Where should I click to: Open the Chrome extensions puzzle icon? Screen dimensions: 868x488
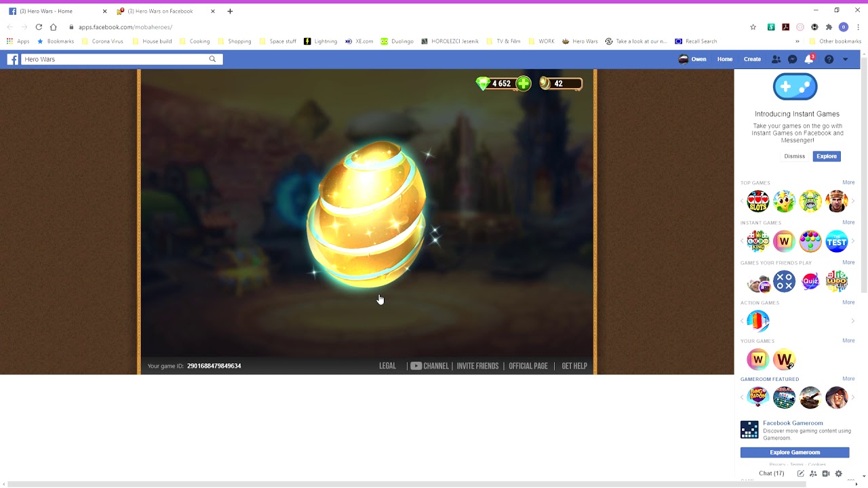click(x=829, y=27)
